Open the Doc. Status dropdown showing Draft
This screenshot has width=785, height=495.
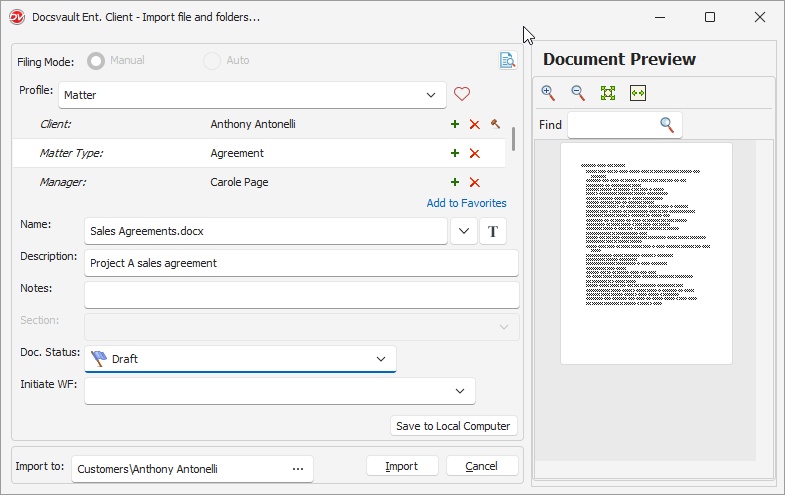[x=240, y=359]
